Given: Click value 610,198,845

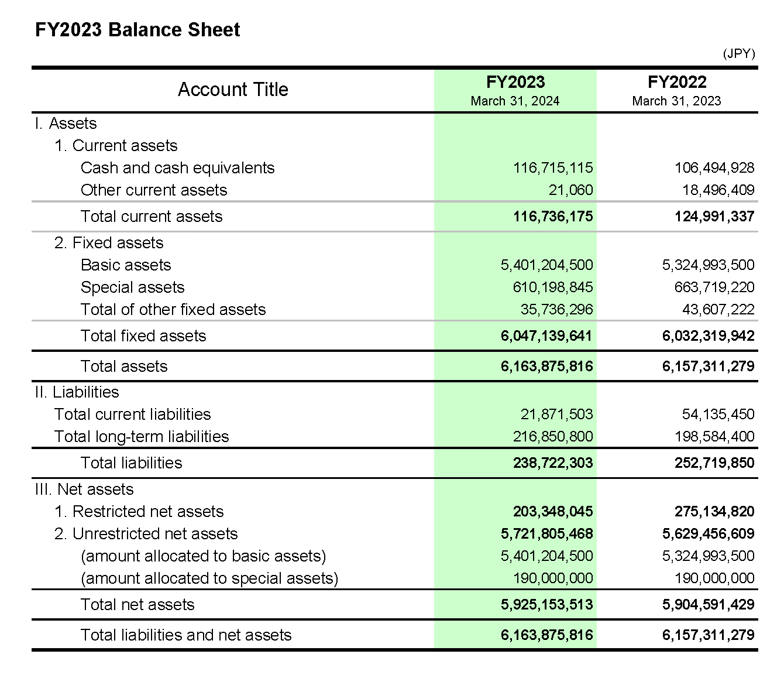Looking at the screenshot, I should click(x=553, y=287).
